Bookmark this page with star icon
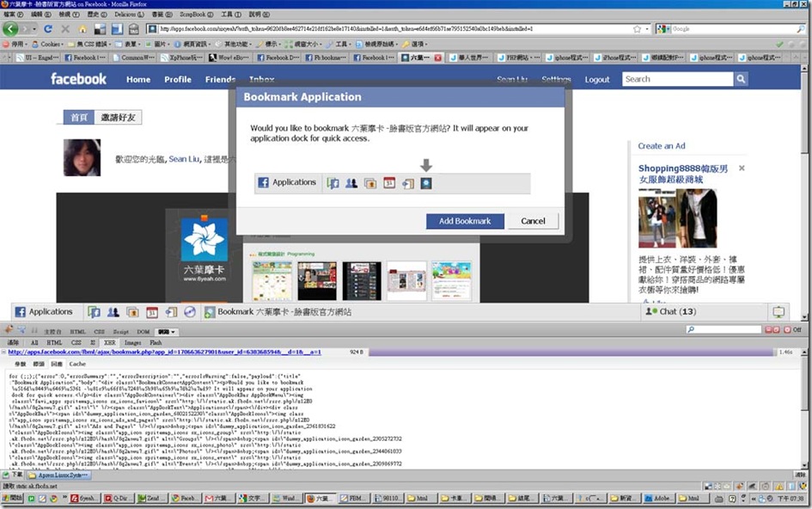Viewport: 812px width, 509px height. point(637,29)
